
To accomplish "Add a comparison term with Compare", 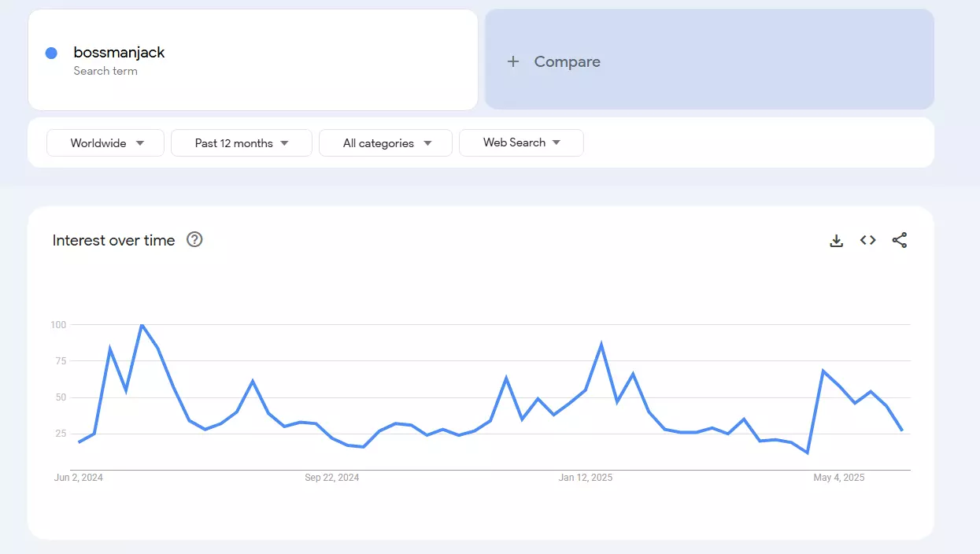I will point(709,59).
